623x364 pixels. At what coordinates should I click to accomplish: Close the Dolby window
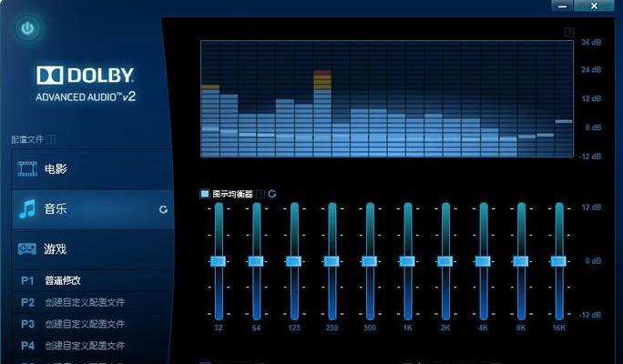pyautogui.click(x=594, y=5)
